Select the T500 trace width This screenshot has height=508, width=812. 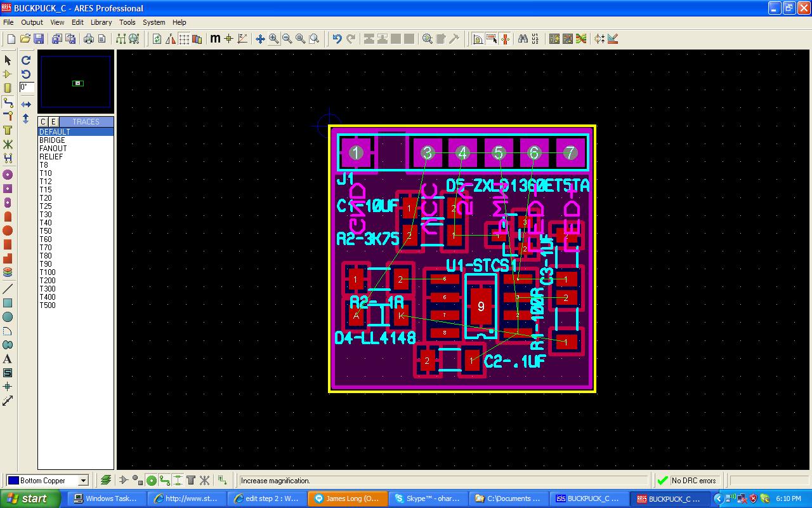click(75, 305)
